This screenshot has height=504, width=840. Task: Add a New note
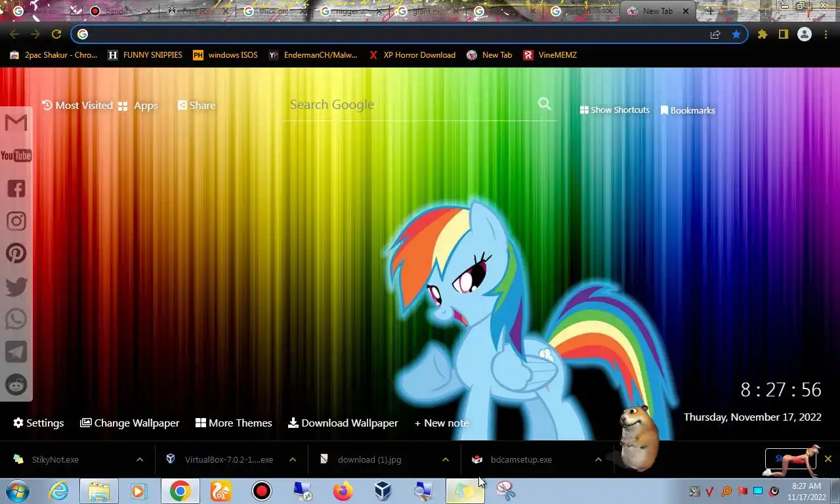442,423
